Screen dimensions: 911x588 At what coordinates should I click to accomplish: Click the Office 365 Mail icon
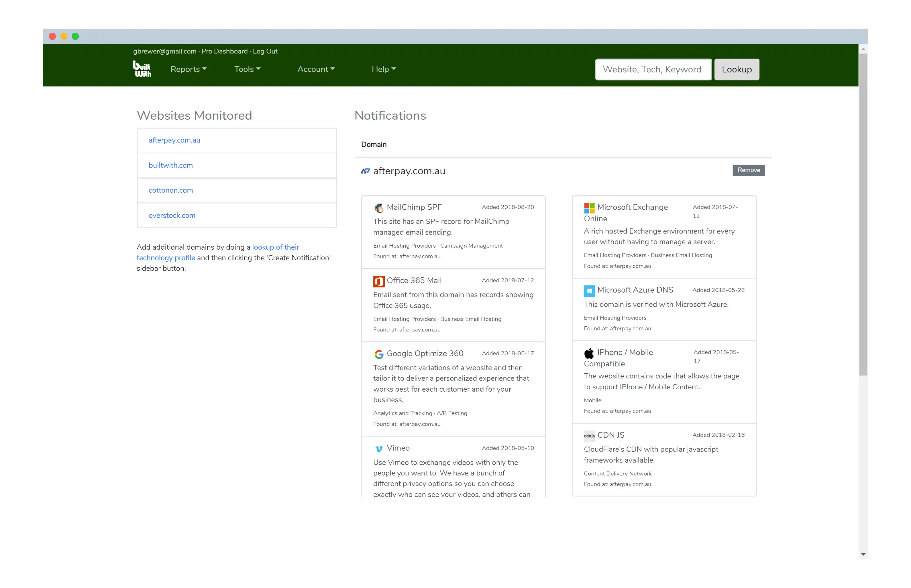click(x=378, y=281)
